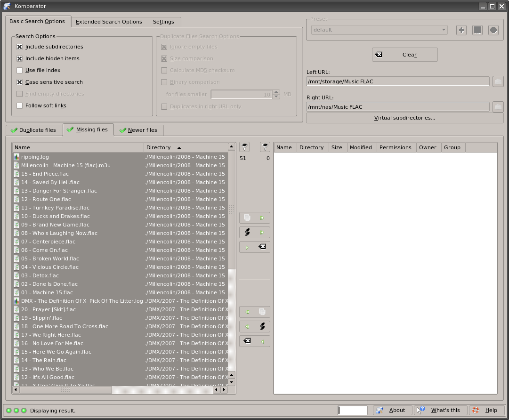Sort left list by Directory column
Viewport: 509px width, 420px height.
[x=186, y=147]
